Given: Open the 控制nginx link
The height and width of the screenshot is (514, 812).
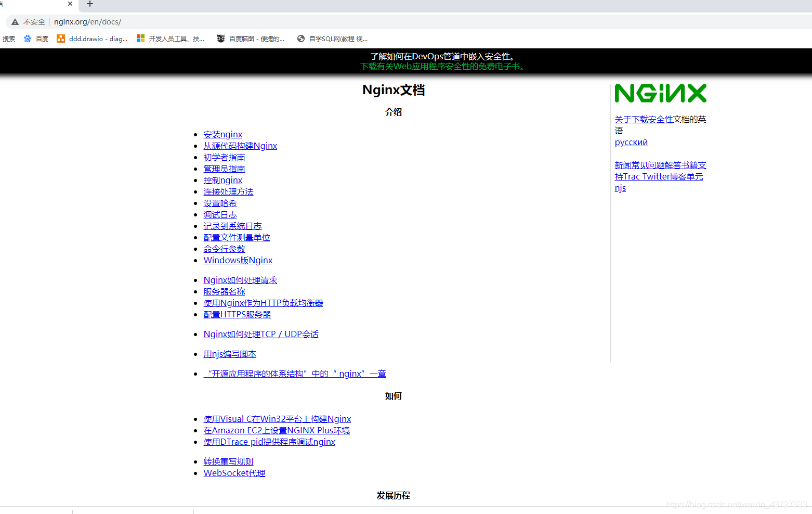Looking at the screenshot, I should (222, 180).
